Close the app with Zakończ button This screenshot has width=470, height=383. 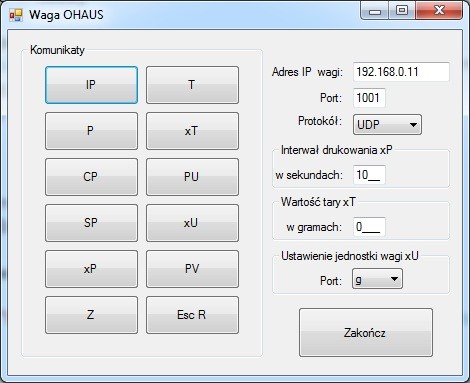click(x=366, y=333)
